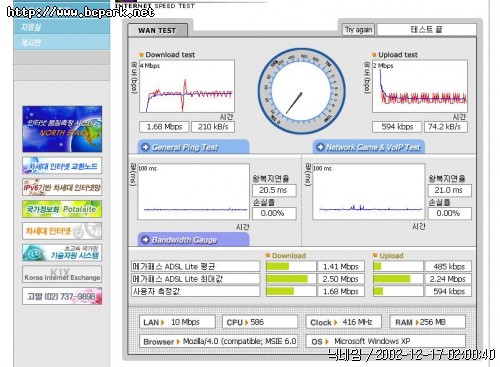This screenshot has width=500, height=367.
Task: Select the ADSL Lite average row label
Action: [195, 266]
